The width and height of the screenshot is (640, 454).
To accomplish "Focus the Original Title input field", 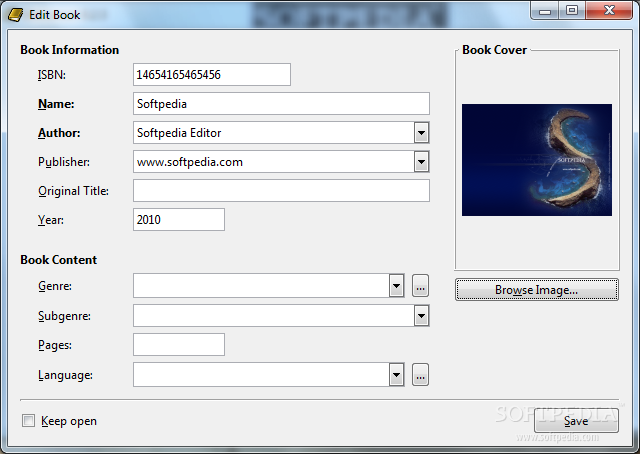I will point(281,191).
